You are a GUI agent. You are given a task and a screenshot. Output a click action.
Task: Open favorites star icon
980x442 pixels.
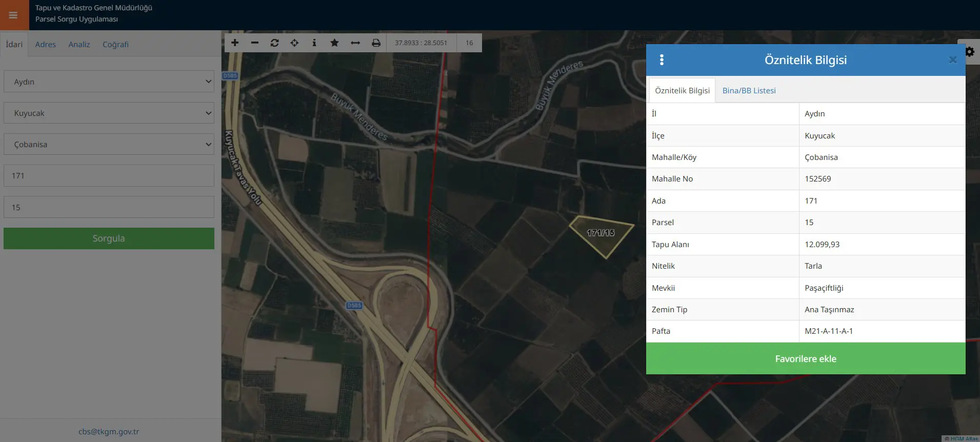click(334, 43)
